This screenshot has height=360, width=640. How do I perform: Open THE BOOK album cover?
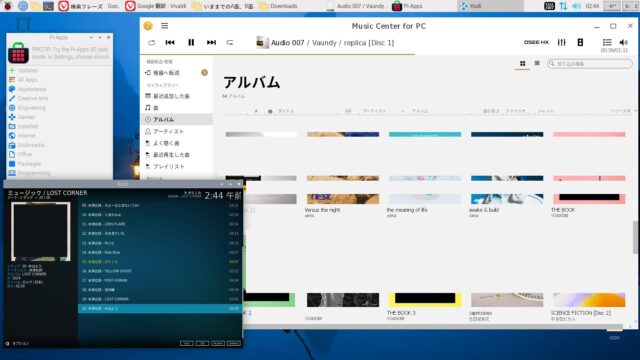coord(589,199)
